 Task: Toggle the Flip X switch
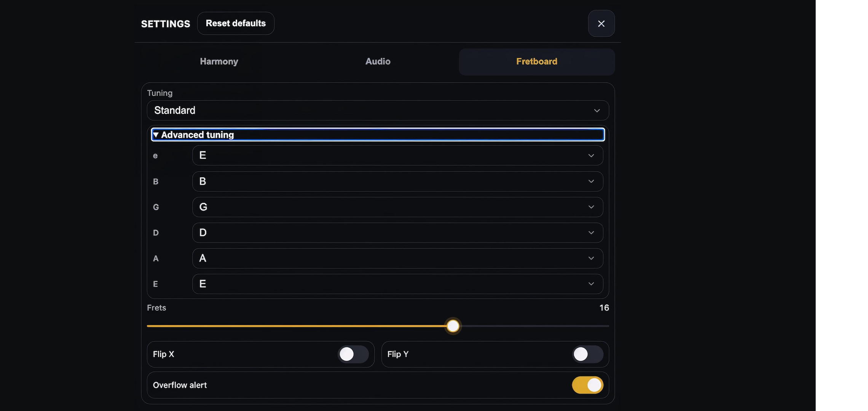(x=353, y=354)
